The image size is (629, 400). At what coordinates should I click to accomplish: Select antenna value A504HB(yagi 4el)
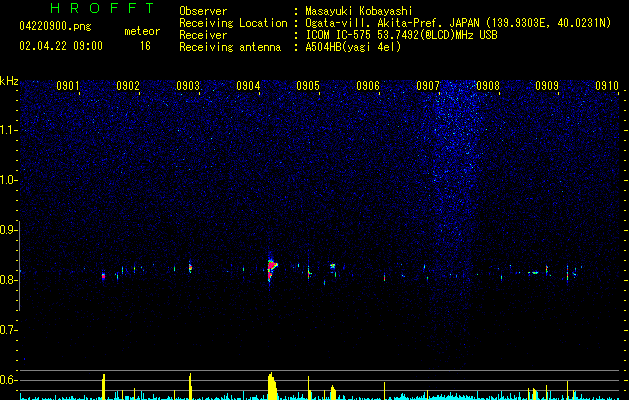click(353, 47)
